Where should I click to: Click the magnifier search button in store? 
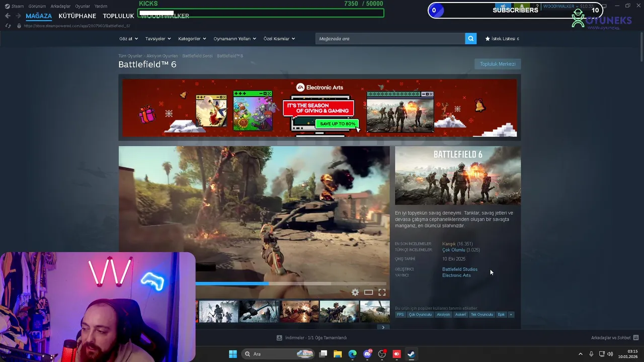(x=470, y=39)
